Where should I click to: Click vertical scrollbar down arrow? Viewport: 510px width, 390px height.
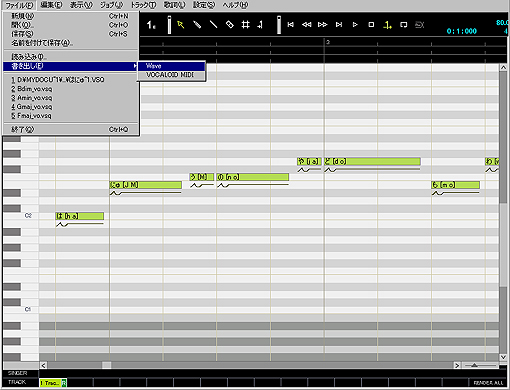coord(503,357)
